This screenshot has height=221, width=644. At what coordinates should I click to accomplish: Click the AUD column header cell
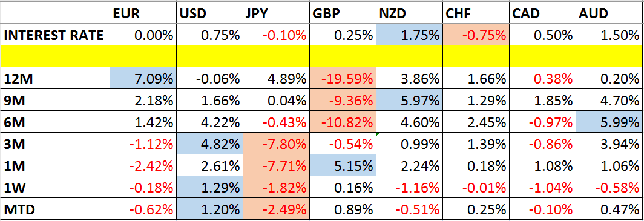pyautogui.click(x=610, y=14)
